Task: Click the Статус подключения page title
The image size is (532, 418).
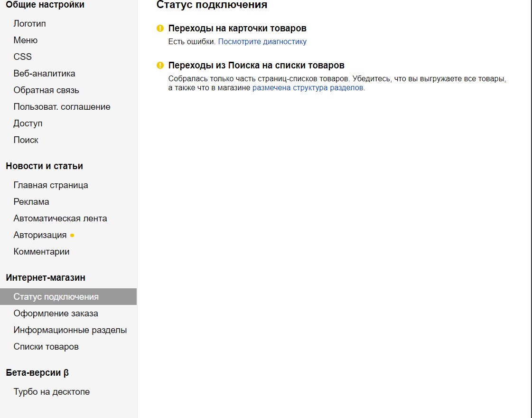Action: (x=212, y=5)
